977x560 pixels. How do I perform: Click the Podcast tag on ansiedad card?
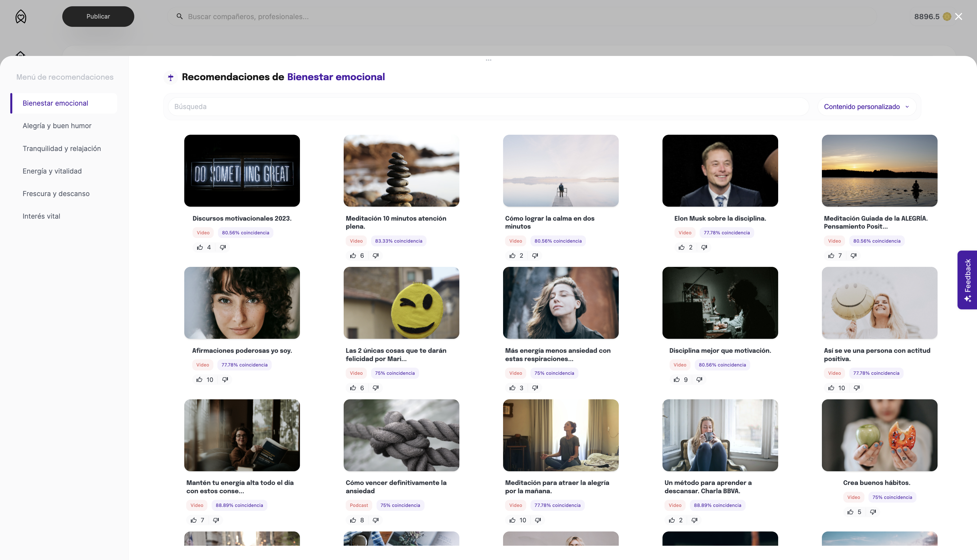[359, 505]
